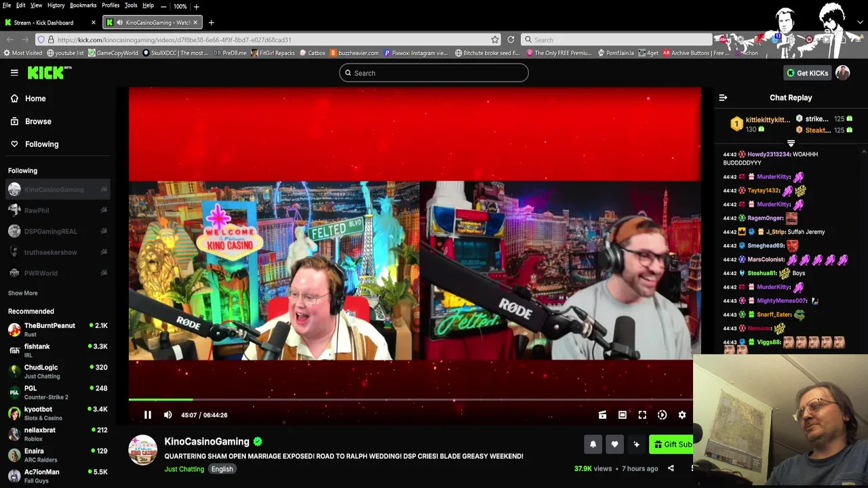Enter fullscreen mode in the player

642,415
